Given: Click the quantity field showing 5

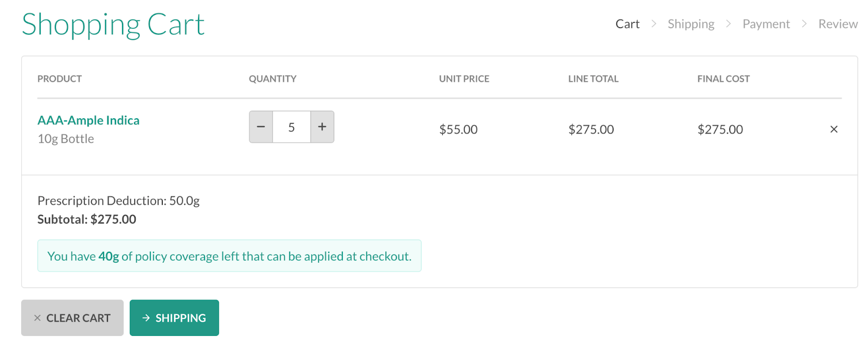Looking at the screenshot, I should tap(291, 127).
